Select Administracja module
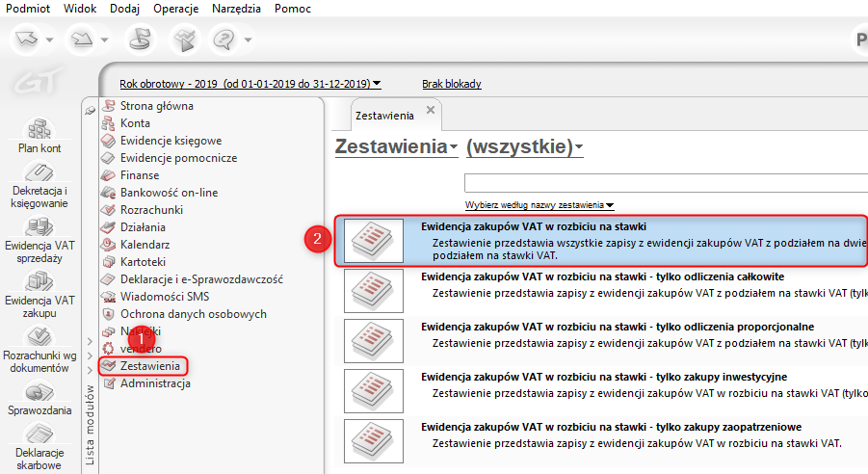 [x=155, y=383]
